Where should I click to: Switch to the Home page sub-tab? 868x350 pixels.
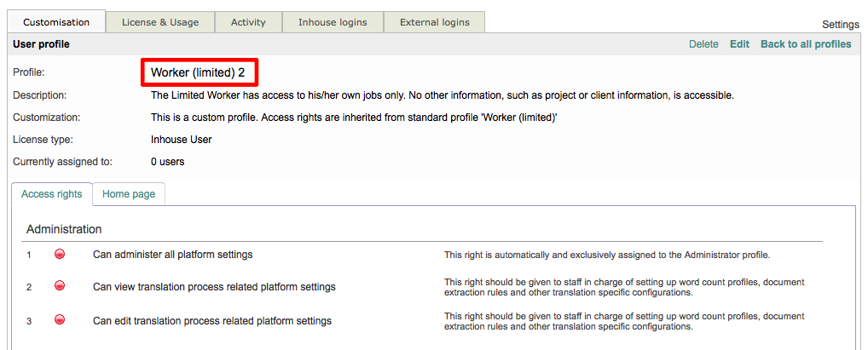click(x=129, y=194)
